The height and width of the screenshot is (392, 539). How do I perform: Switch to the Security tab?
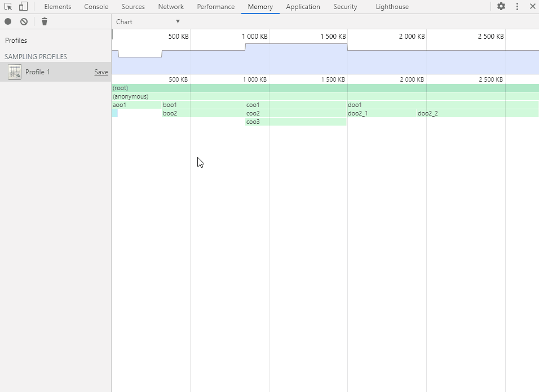345,7
